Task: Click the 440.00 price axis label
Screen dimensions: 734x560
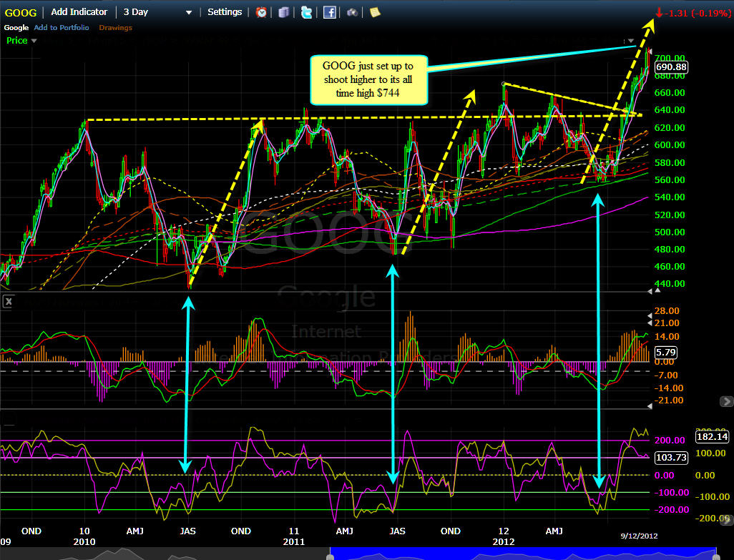Action: (670, 283)
